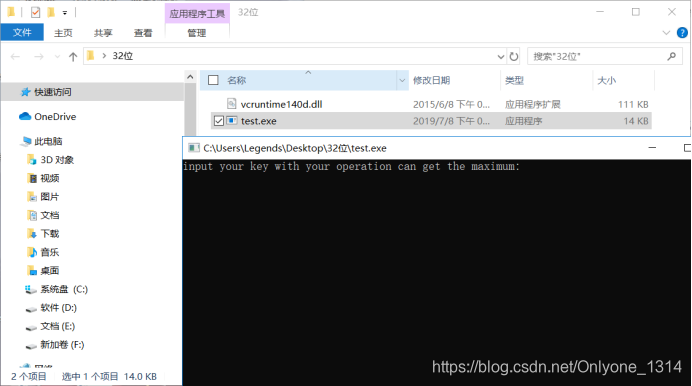The width and height of the screenshot is (692, 386).
Task: Click the 应用程序扩展 type cell
Action: click(x=533, y=105)
